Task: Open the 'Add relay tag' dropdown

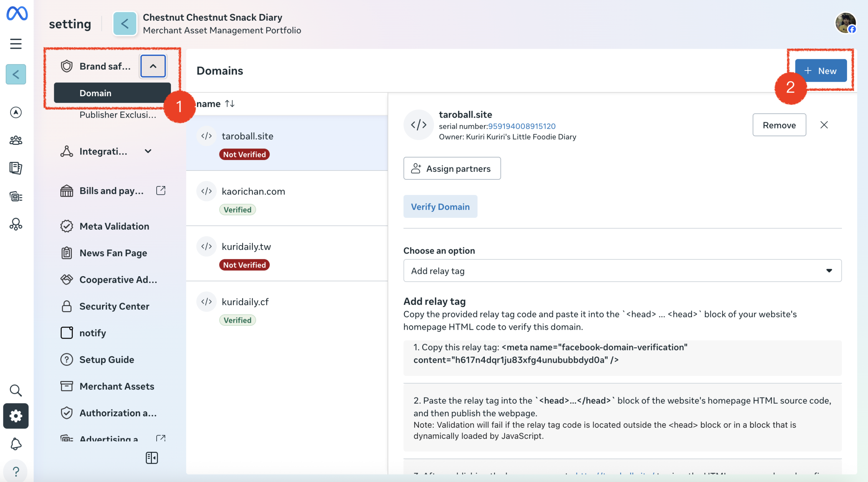Action: click(622, 270)
